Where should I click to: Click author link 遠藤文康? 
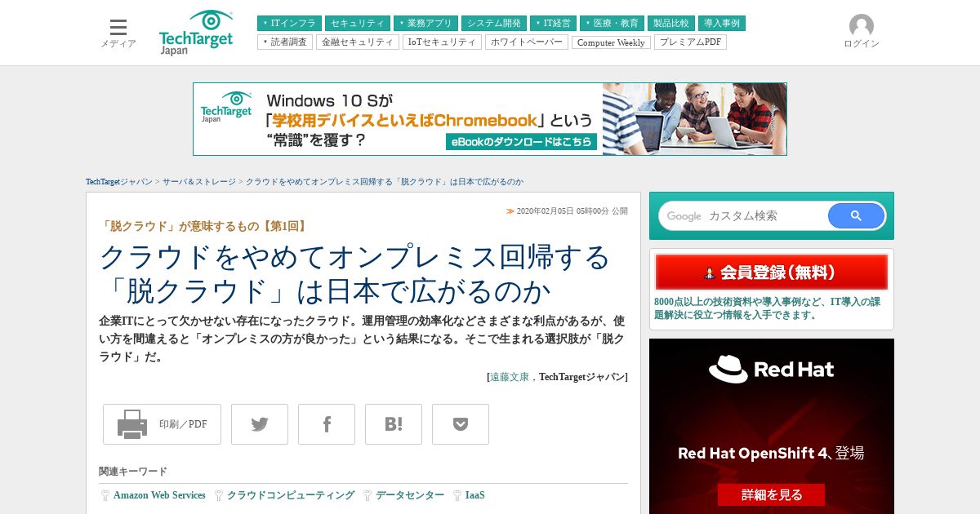[510, 377]
